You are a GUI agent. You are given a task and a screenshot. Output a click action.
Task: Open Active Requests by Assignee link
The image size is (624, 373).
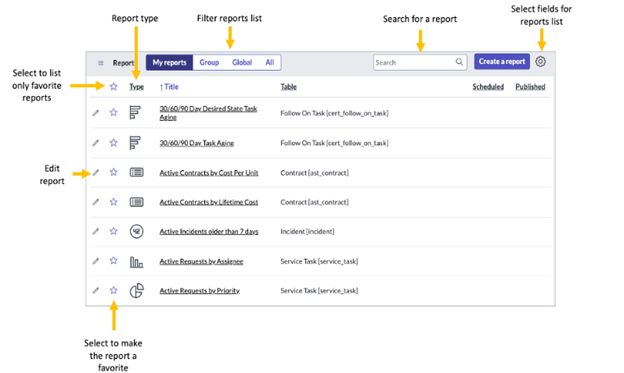[x=201, y=262]
